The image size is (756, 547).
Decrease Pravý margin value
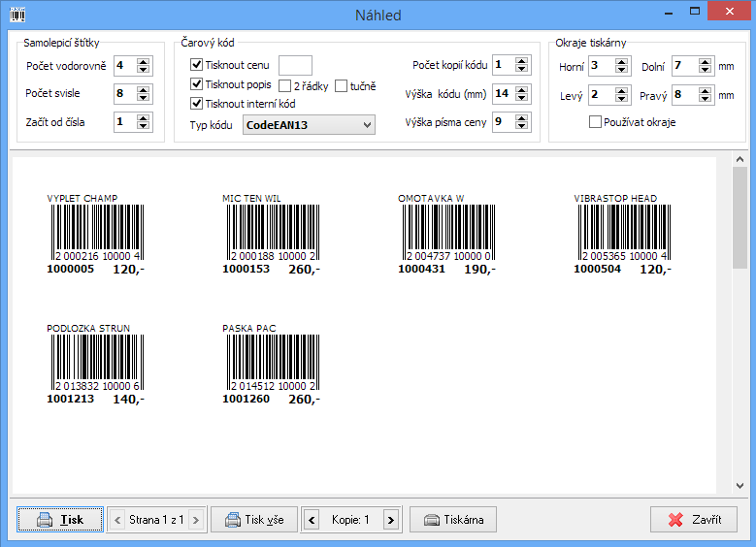click(705, 99)
